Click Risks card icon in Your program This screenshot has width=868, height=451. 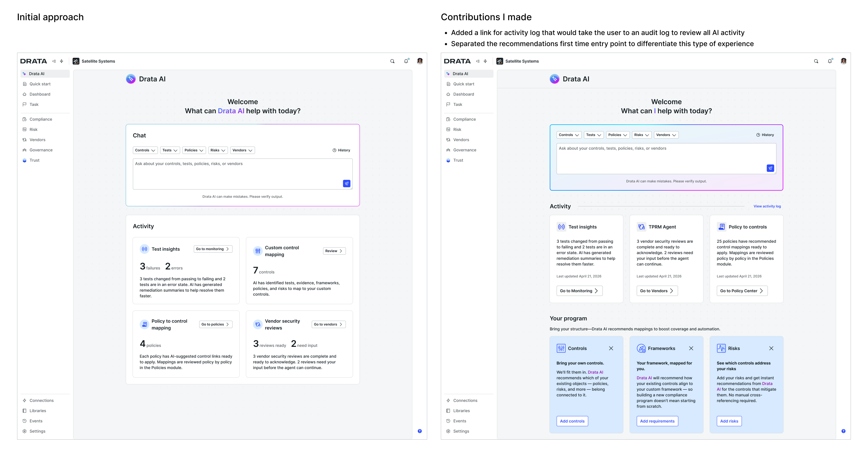(721, 348)
